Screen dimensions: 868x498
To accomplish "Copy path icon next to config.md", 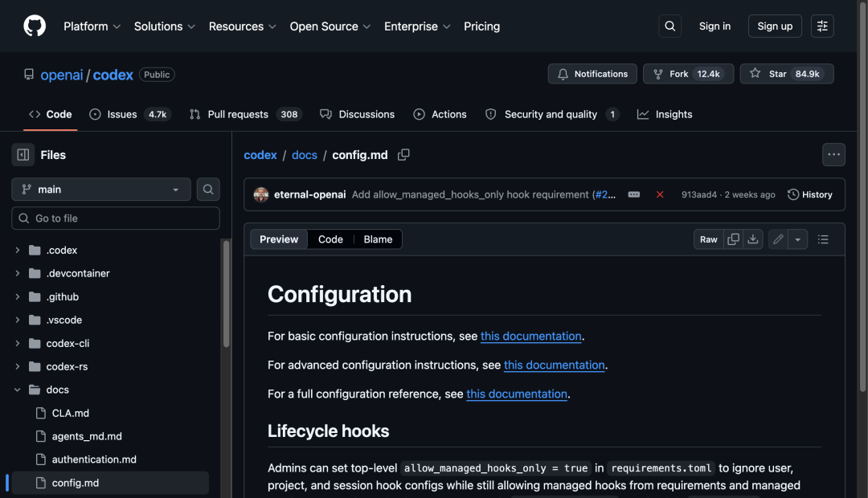I will pos(403,155).
